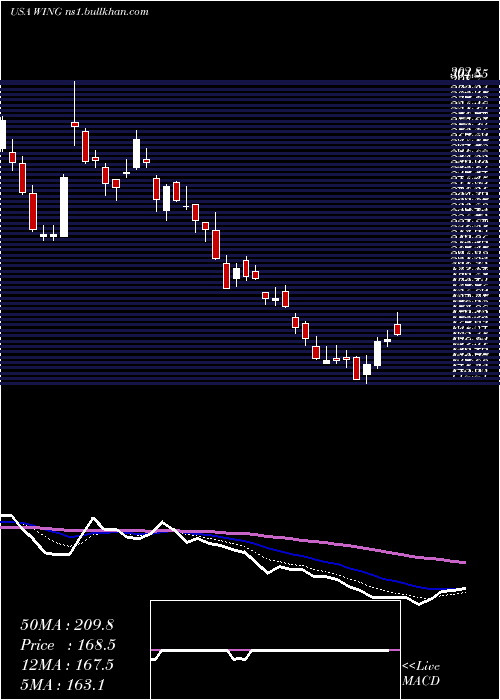Click inside the MACD indicator panel
Viewport: 500px width, 700px height.
[275, 650]
